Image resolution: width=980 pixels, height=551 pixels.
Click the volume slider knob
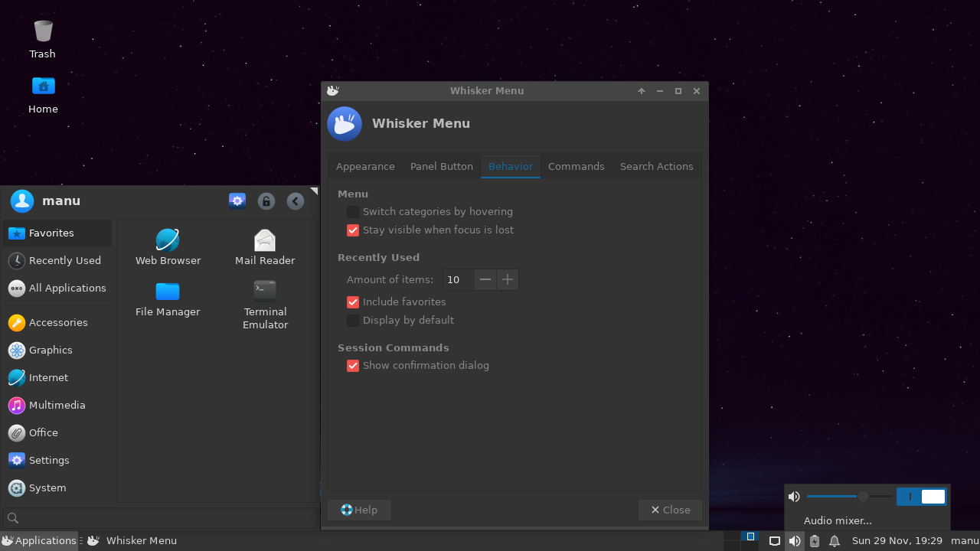[863, 497]
